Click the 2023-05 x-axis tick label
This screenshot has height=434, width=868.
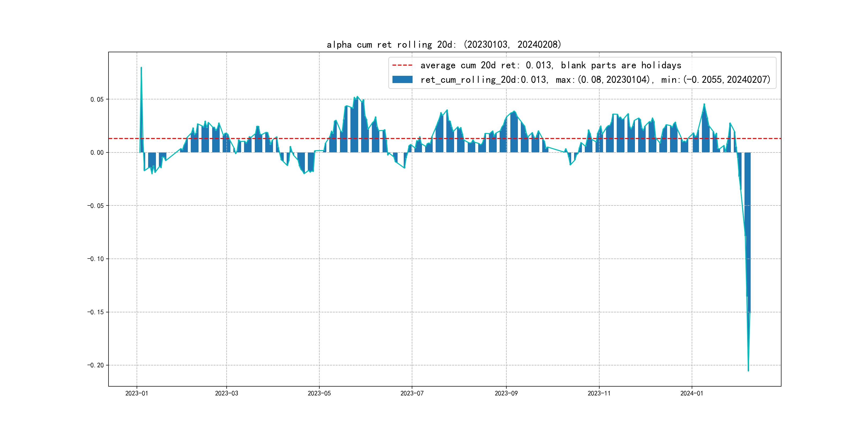click(319, 393)
